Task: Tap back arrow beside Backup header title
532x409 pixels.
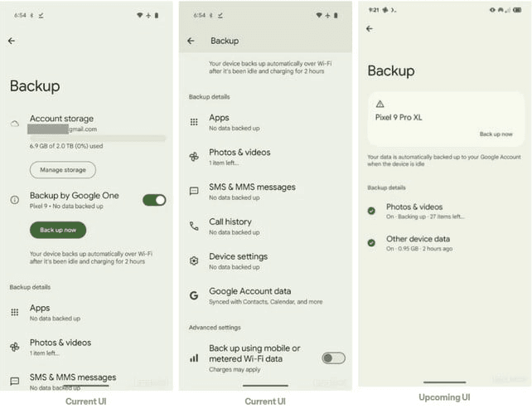Action: [x=191, y=41]
